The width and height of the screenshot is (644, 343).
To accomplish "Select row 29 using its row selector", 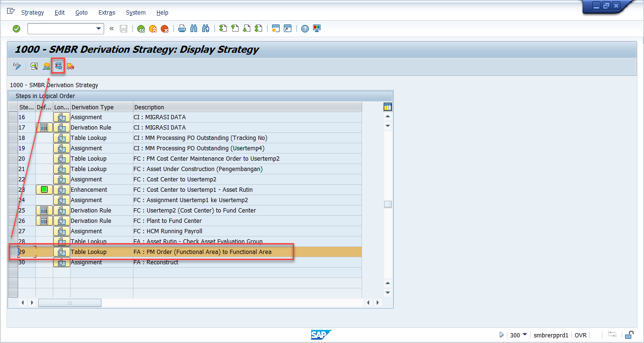I will pos(13,252).
